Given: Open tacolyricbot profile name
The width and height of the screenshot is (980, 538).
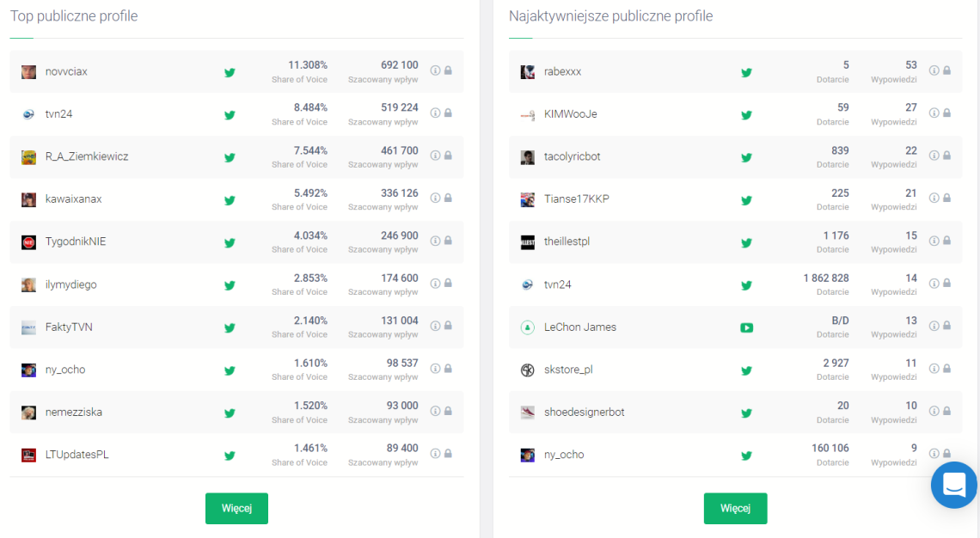Looking at the screenshot, I should pos(572,156).
